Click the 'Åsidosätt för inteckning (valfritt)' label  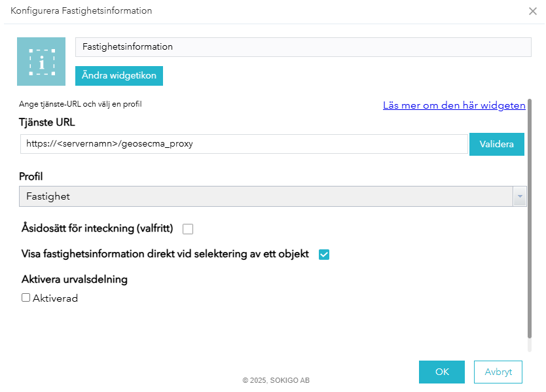97,228
